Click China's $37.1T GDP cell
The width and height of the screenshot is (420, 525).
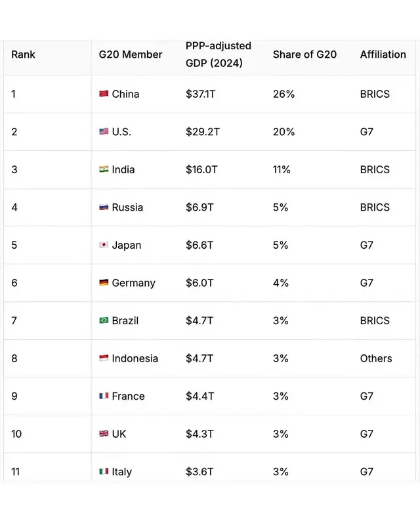click(x=201, y=94)
